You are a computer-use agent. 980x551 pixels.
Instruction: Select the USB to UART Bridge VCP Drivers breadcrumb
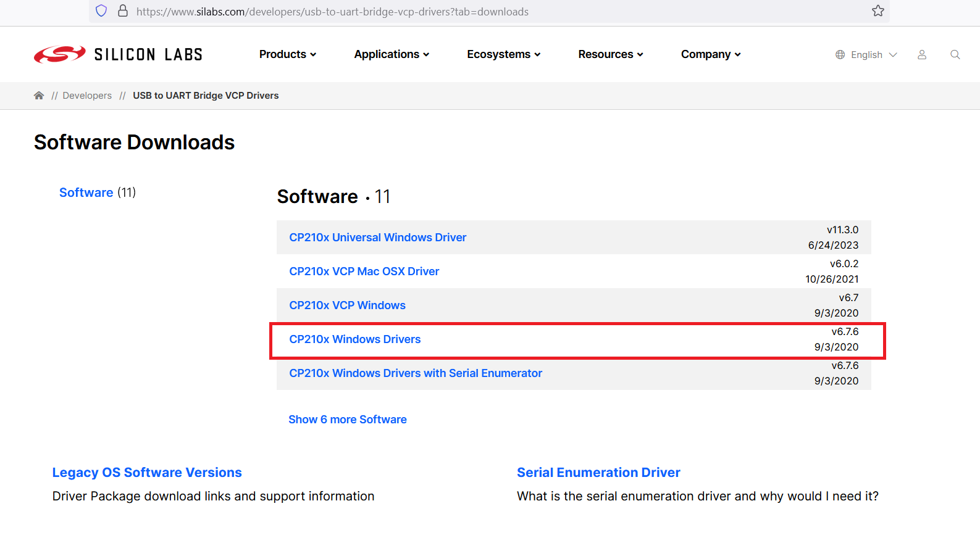[206, 96]
